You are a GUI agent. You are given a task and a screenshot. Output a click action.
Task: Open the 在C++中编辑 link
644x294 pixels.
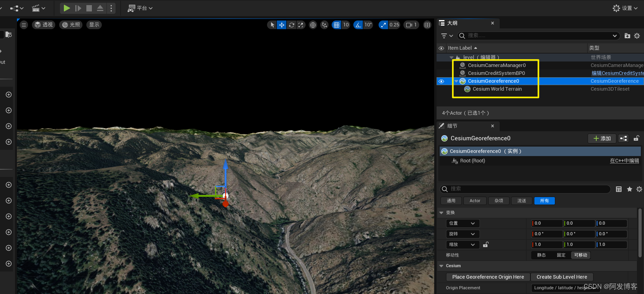tap(624, 161)
